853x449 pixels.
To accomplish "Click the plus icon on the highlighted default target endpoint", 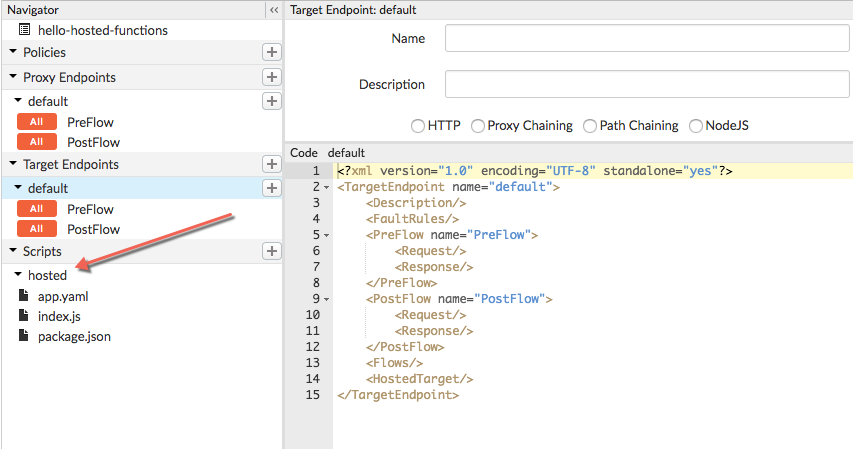I will pos(271,188).
